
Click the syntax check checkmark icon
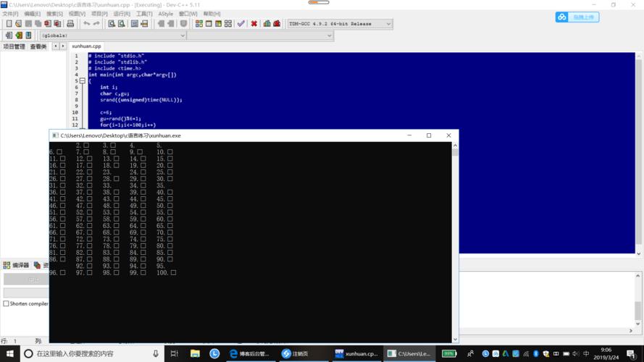coord(241,24)
